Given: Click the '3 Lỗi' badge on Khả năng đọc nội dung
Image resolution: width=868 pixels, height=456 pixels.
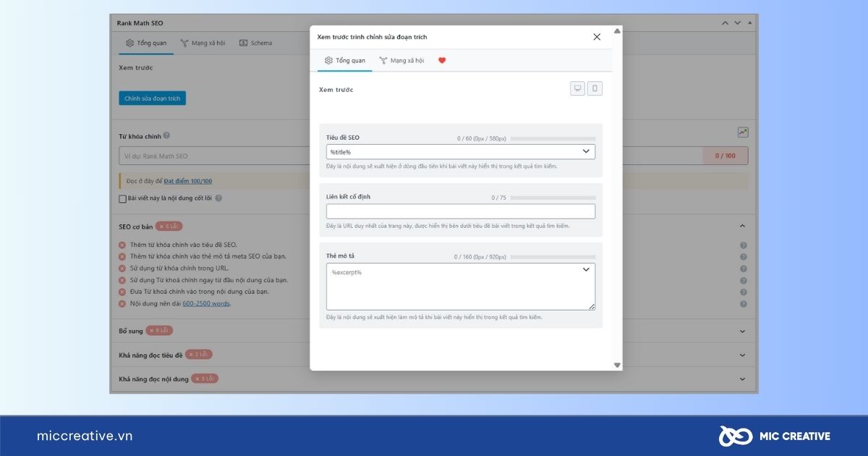Looking at the screenshot, I should [204, 379].
